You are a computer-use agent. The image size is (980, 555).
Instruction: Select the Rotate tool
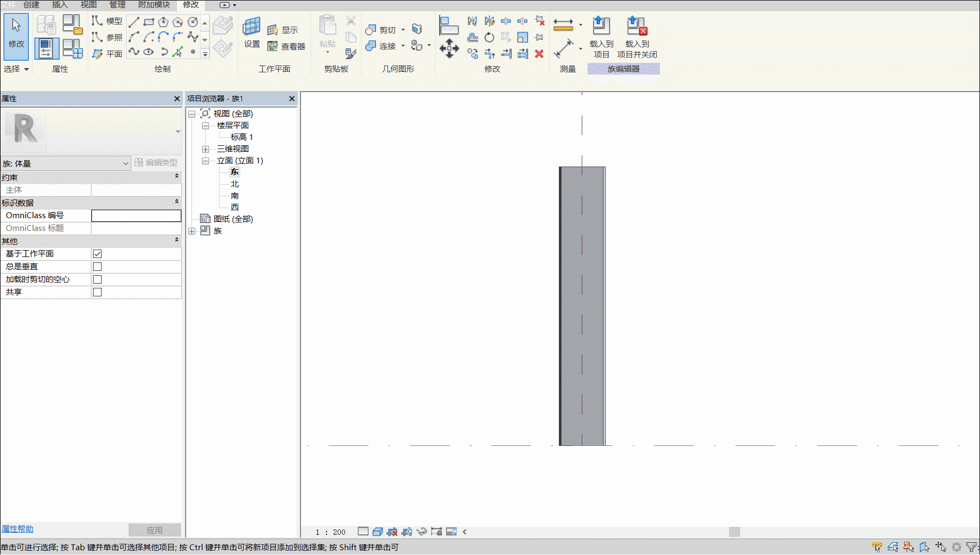click(x=489, y=37)
